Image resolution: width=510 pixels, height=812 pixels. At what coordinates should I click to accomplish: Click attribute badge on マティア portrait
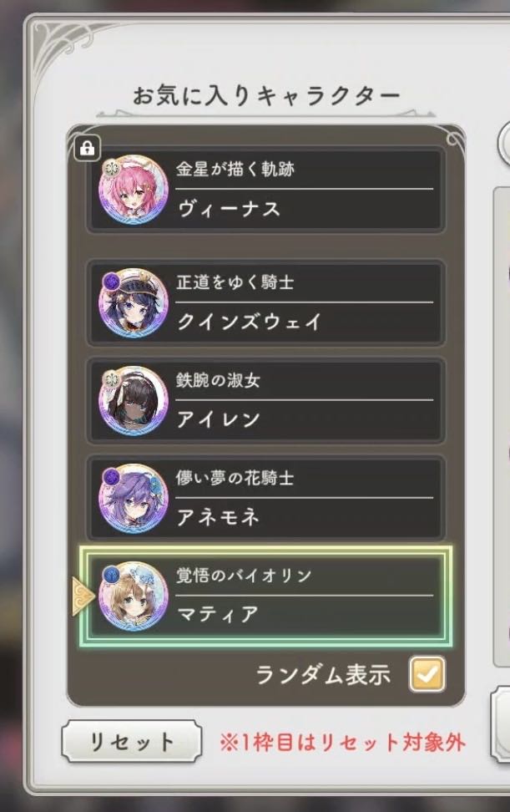click(x=110, y=575)
